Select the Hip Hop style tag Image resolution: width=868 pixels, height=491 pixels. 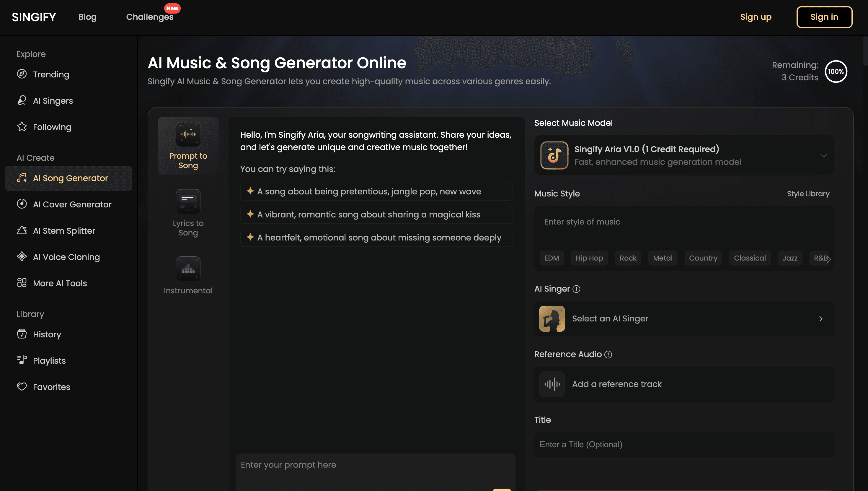pos(589,258)
